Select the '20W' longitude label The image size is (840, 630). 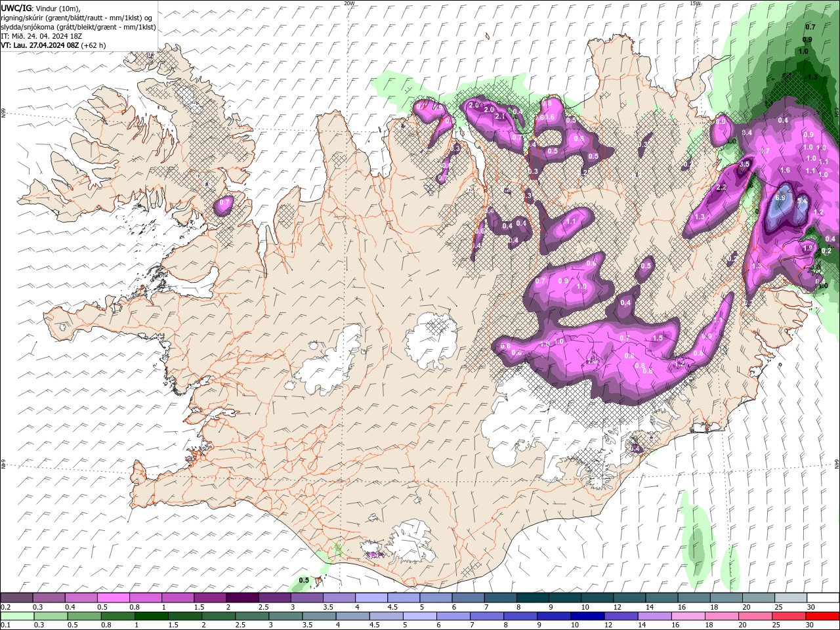point(349,3)
